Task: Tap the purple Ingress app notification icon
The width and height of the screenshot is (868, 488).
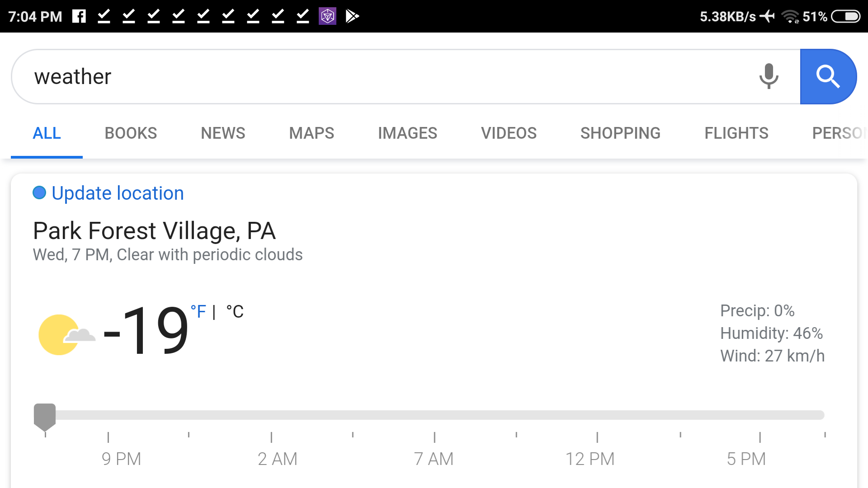Action: 327,16
